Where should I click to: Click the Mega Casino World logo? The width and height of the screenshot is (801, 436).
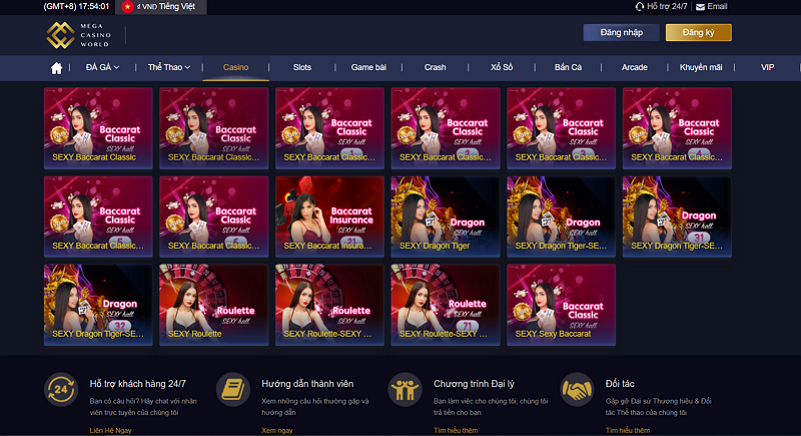(79, 35)
